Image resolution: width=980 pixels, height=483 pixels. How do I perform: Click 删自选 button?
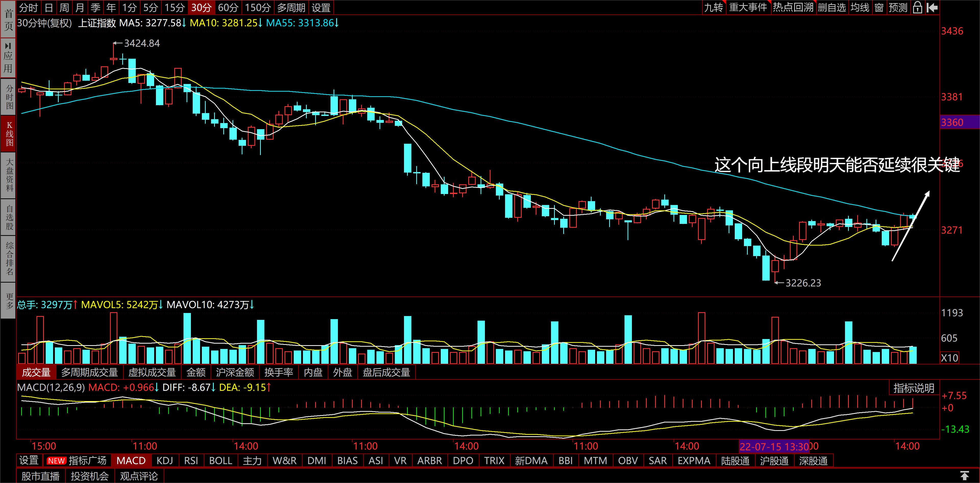pos(832,7)
